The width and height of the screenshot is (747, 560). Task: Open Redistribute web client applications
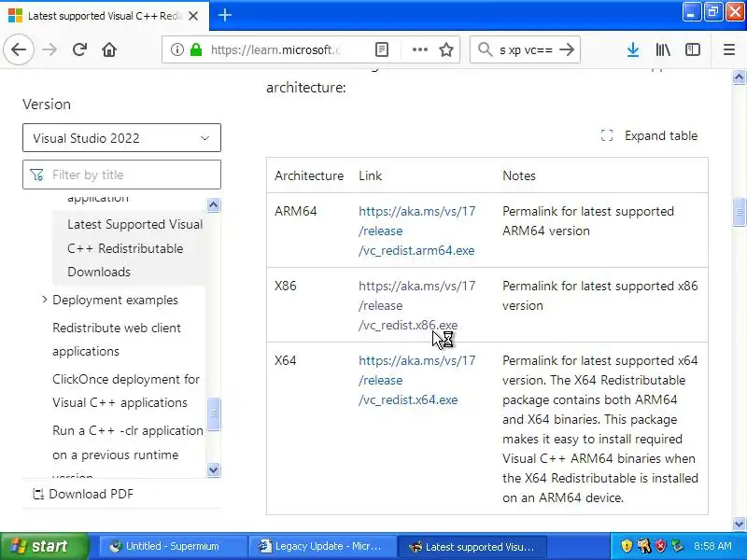point(117,340)
